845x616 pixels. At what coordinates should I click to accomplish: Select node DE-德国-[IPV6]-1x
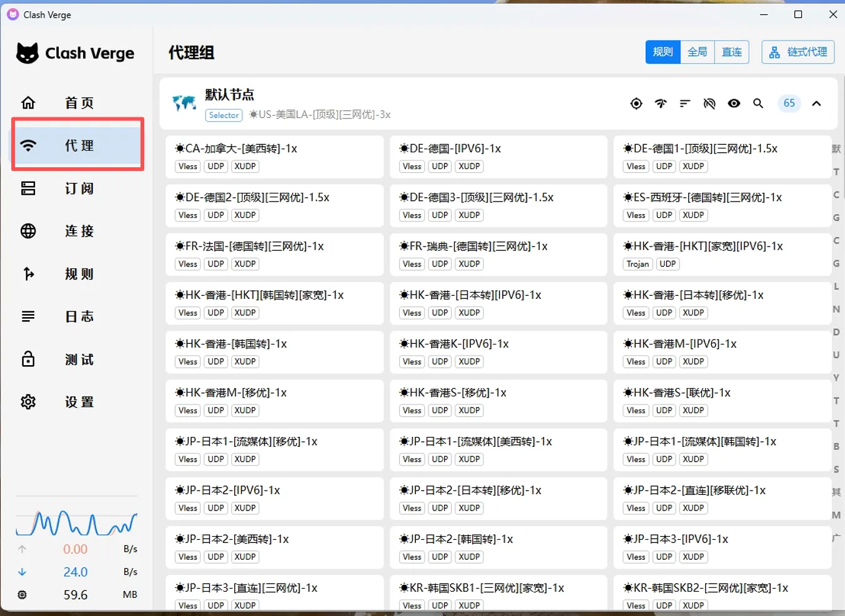click(498, 157)
